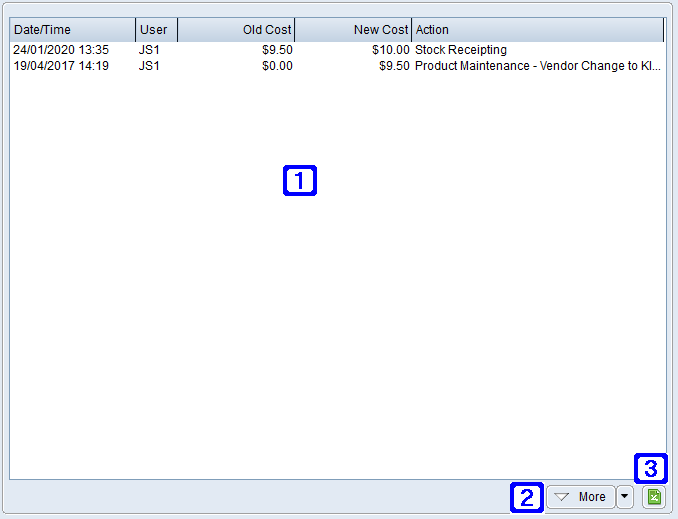The image size is (678, 519).
Task: Click the $0.00 old cost cell
Action: (275, 66)
